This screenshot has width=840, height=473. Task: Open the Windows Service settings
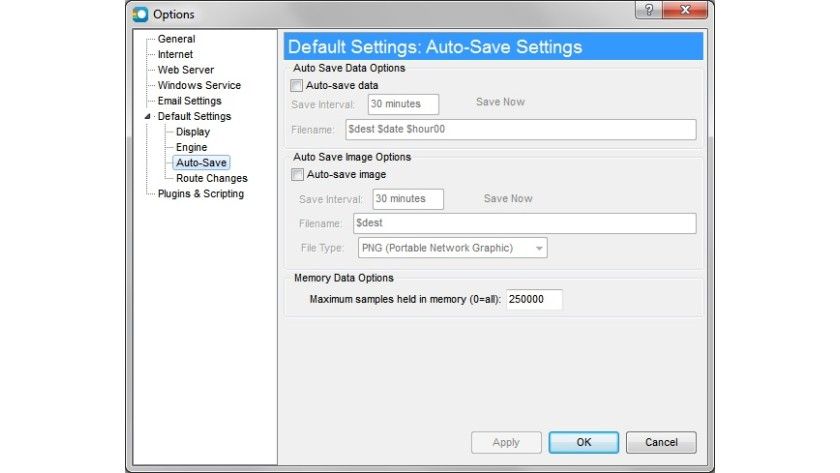coord(199,86)
